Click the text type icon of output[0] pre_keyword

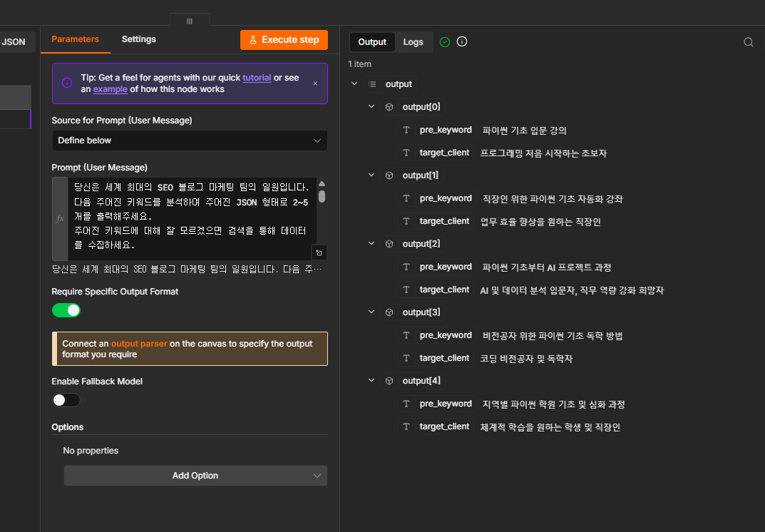[x=406, y=130]
